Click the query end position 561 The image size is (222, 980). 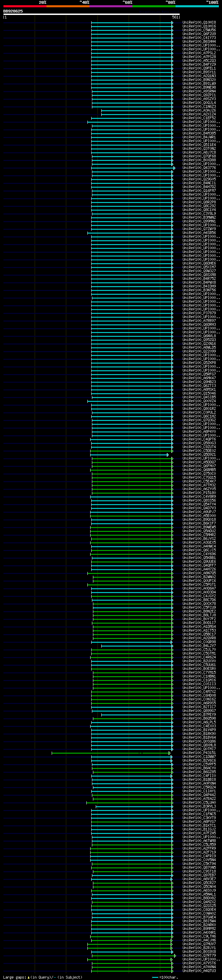(x=175, y=17)
